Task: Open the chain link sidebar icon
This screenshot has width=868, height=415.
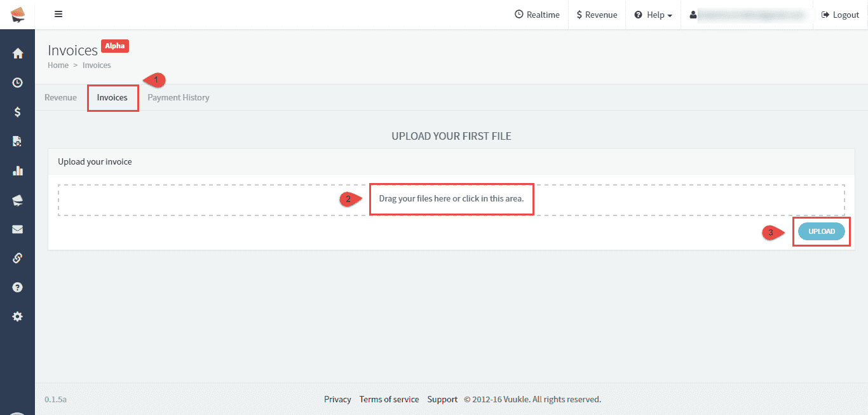Action: tap(18, 258)
